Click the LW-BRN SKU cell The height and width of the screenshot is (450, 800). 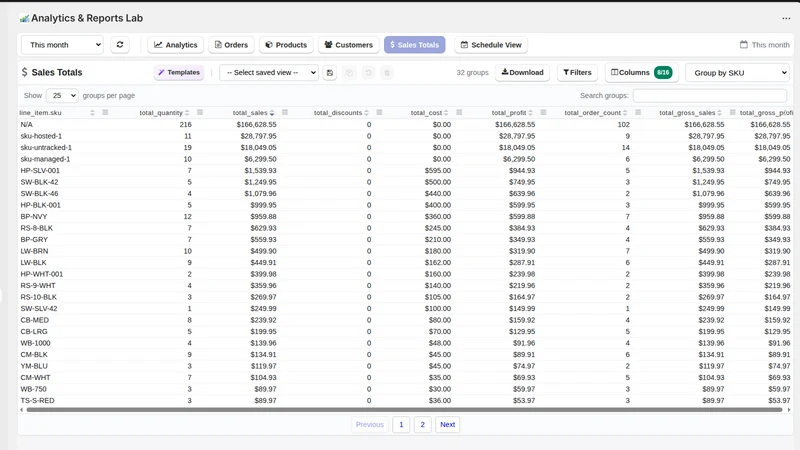coord(34,251)
